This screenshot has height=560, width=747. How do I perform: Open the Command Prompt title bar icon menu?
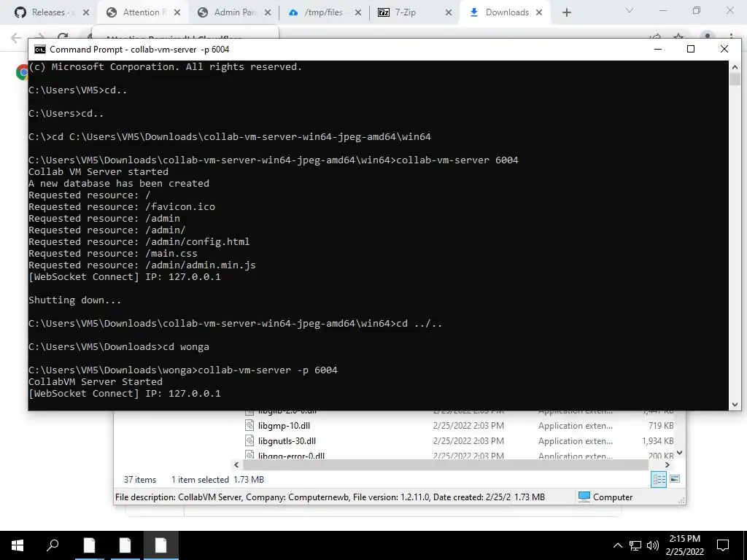40,50
